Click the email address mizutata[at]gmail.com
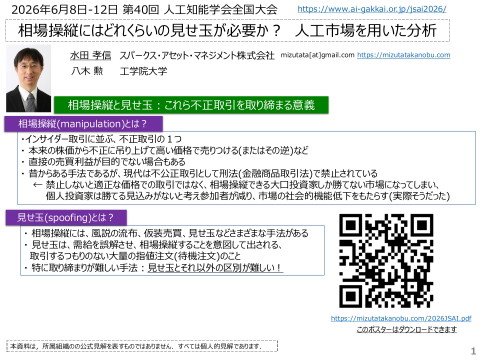The image size is (480, 360). coord(317,55)
